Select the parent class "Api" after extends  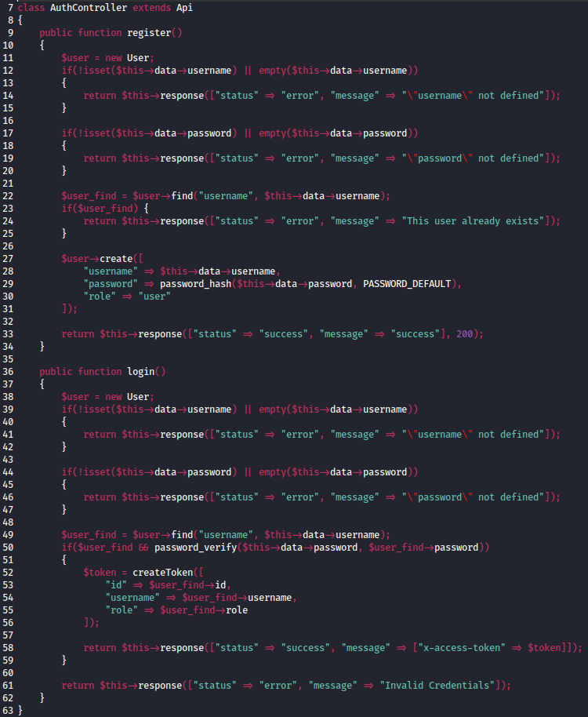coord(184,8)
